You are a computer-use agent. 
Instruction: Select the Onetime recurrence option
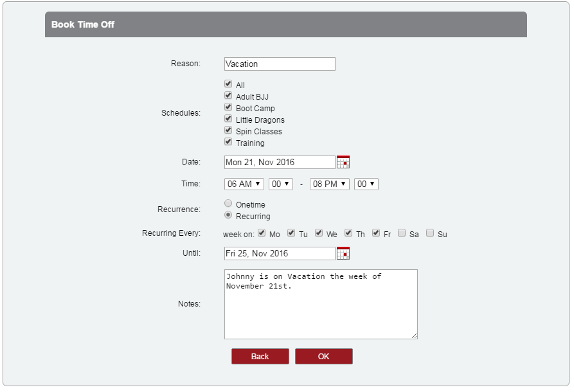(228, 204)
